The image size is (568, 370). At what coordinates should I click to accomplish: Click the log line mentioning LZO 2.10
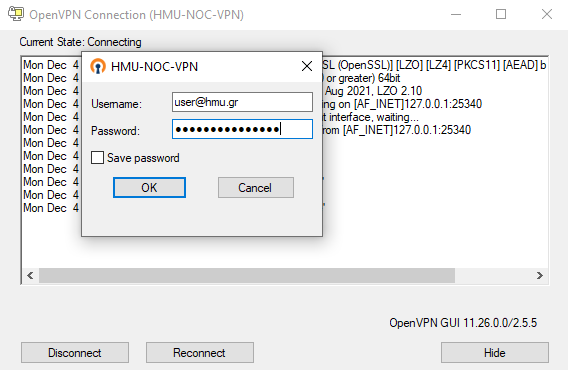(x=373, y=91)
